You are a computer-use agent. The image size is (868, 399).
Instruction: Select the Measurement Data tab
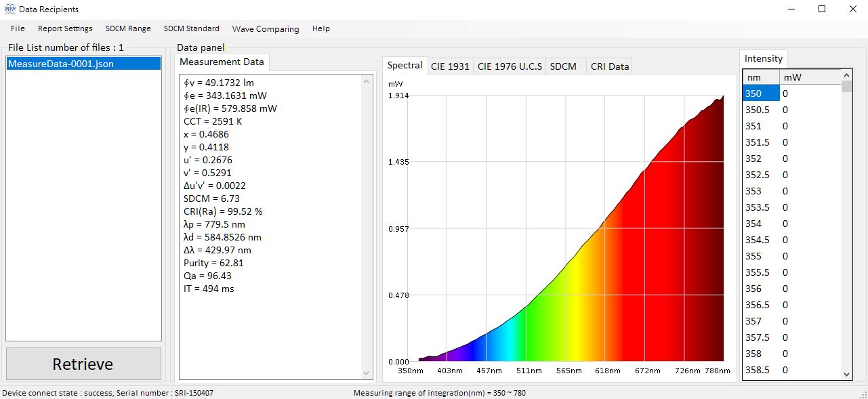click(222, 62)
